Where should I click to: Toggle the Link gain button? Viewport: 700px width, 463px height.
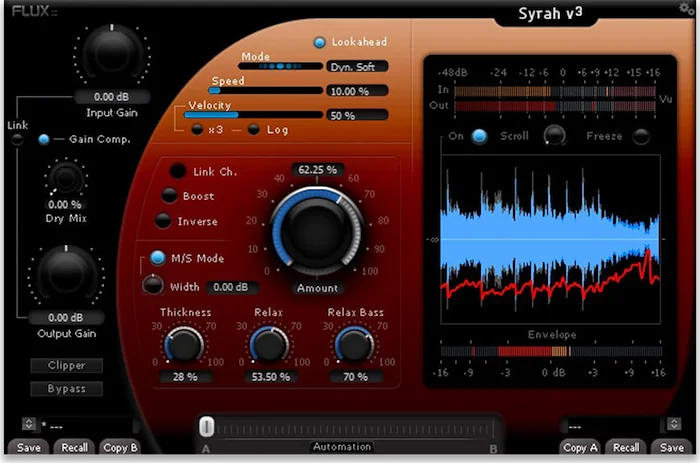click(x=17, y=140)
